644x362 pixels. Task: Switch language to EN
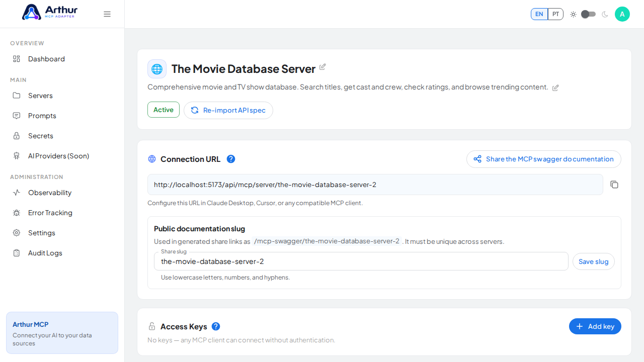[x=539, y=14]
